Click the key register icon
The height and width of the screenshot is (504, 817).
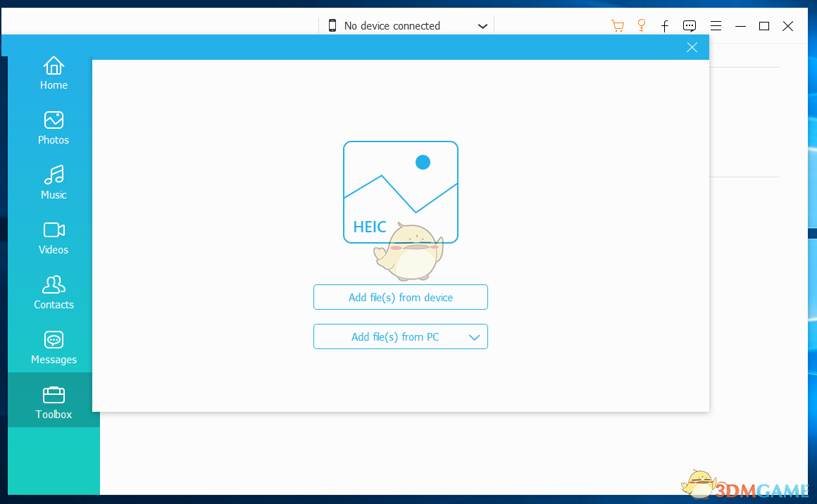(x=642, y=26)
